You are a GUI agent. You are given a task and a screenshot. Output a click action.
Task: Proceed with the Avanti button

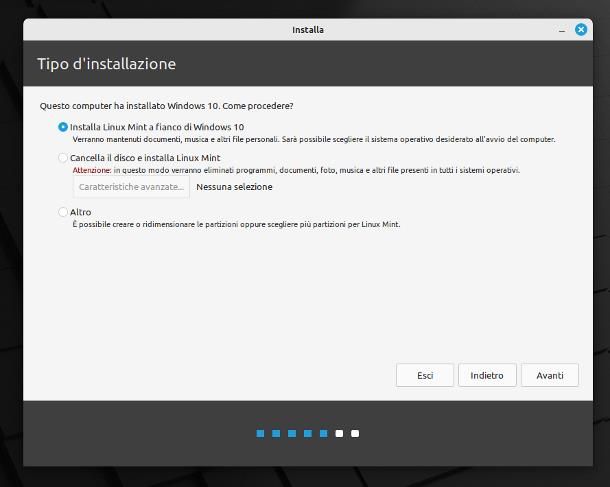click(550, 375)
